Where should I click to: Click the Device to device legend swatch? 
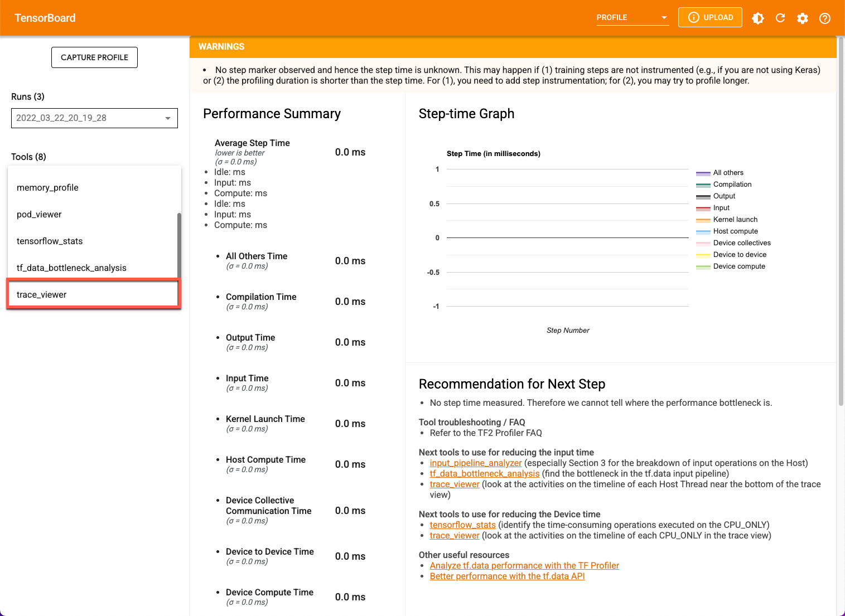pyautogui.click(x=703, y=255)
